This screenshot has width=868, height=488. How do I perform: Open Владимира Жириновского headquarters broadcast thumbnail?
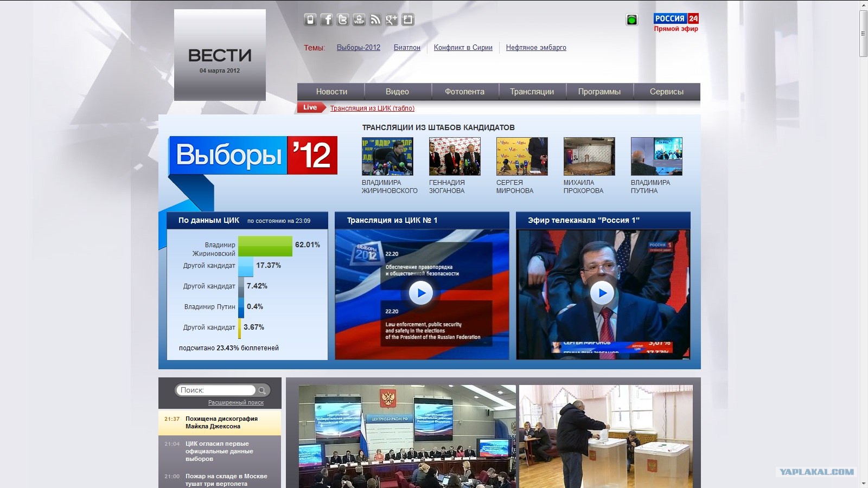tap(387, 156)
